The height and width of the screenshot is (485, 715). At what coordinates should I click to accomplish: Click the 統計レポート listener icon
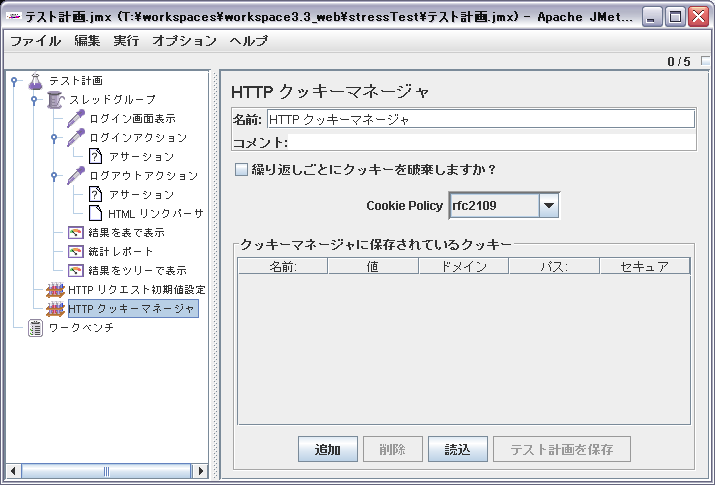(x=76, y=252)
